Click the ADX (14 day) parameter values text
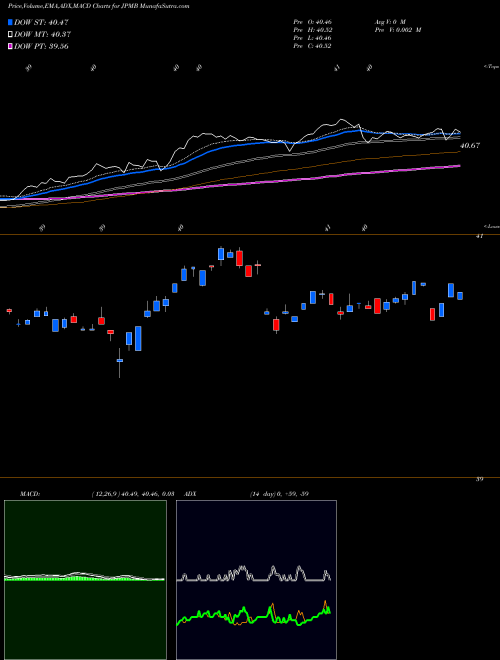This screenshot has width=500, height=660. [x=279, y=494]
